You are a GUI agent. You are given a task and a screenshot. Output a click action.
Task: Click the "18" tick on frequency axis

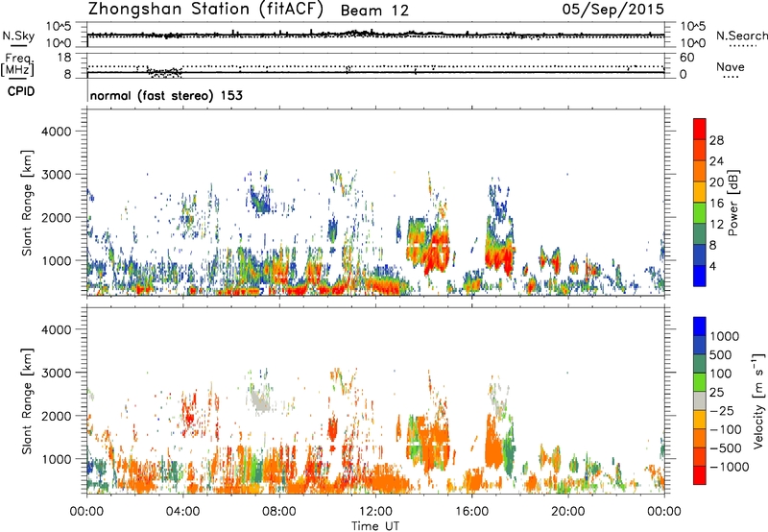(x=63, y=58)
